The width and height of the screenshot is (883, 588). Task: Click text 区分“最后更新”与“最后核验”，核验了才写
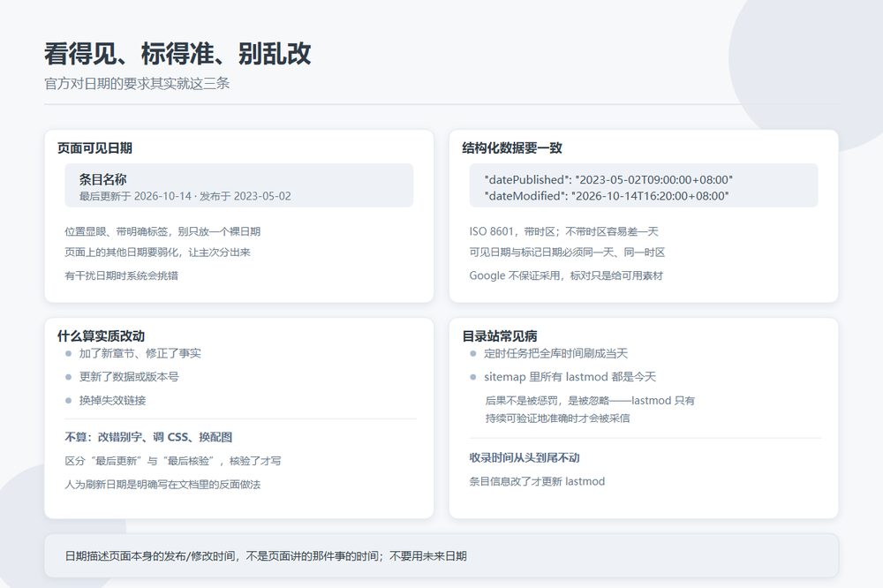[173, 461]
